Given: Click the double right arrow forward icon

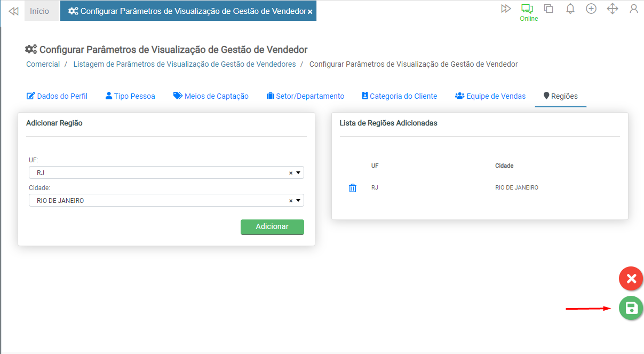Looking at the screenshot, I should (x=506, y=9).
